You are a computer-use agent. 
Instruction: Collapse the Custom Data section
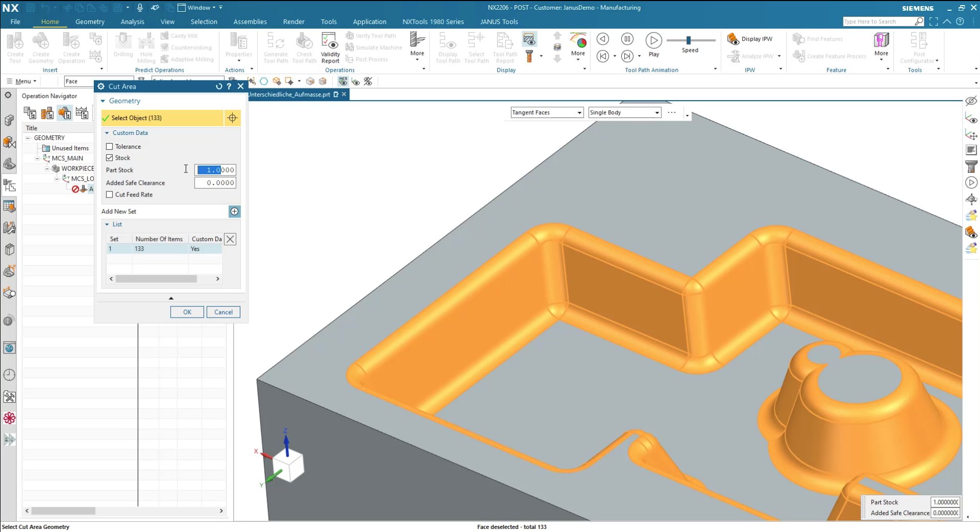107,133
